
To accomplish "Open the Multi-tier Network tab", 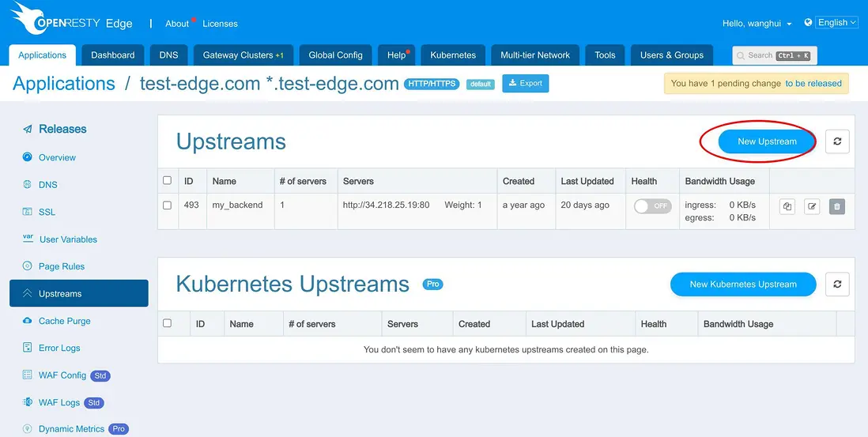I will 534,55.
